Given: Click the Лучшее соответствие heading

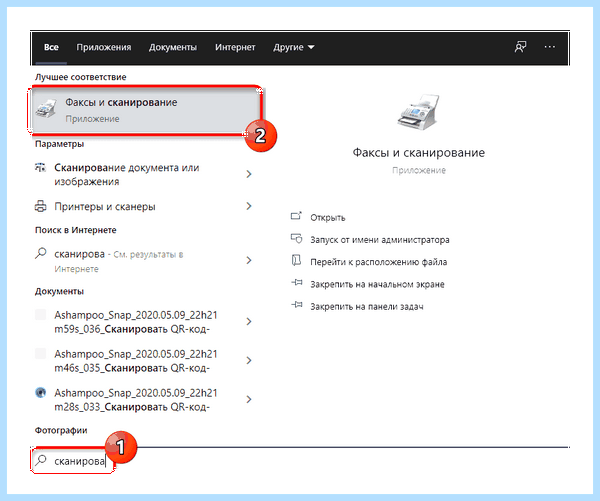Looking at the screenshot, I should (81, 77).
